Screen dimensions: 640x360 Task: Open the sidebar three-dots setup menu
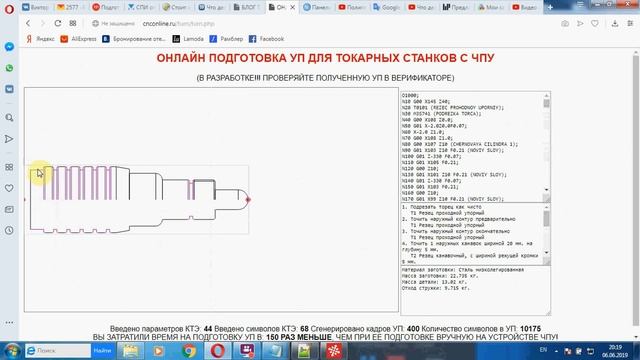(9, 322)
